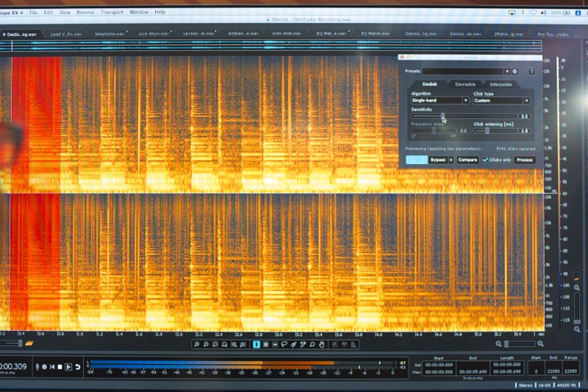Toggle loop playback icon
Screen dimensions: 588x392
coord(78,367)
